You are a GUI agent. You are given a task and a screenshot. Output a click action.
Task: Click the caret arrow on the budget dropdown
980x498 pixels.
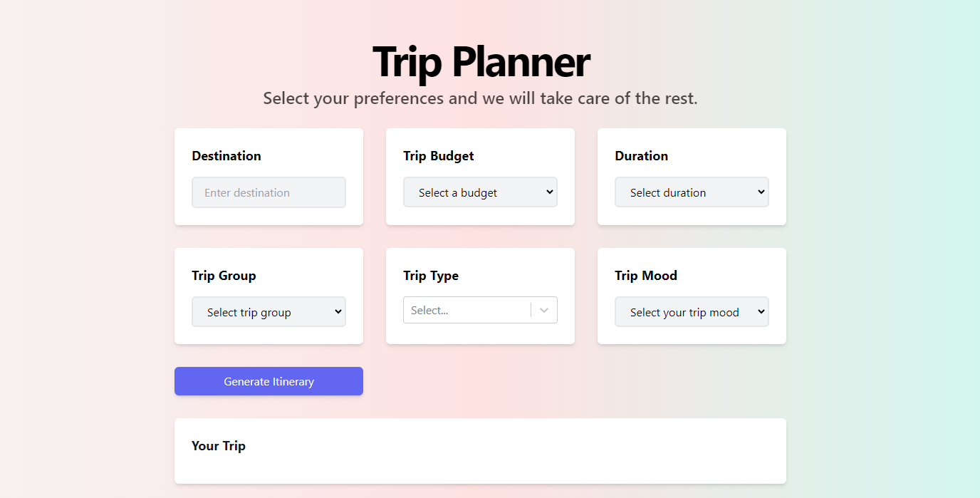point(549,192)
